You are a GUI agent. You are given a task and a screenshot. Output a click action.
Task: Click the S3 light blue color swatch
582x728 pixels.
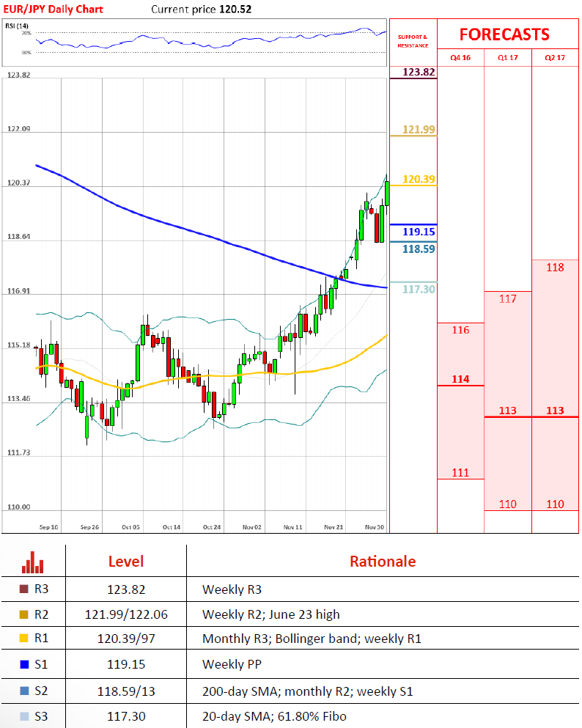[24, 716]
